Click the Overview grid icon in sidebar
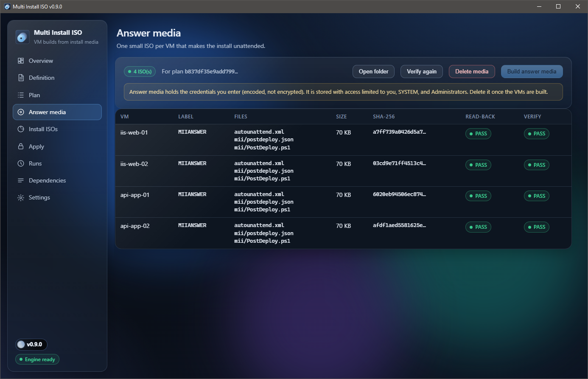Viewport: 588px width, 379px height. tap(21, 61)
